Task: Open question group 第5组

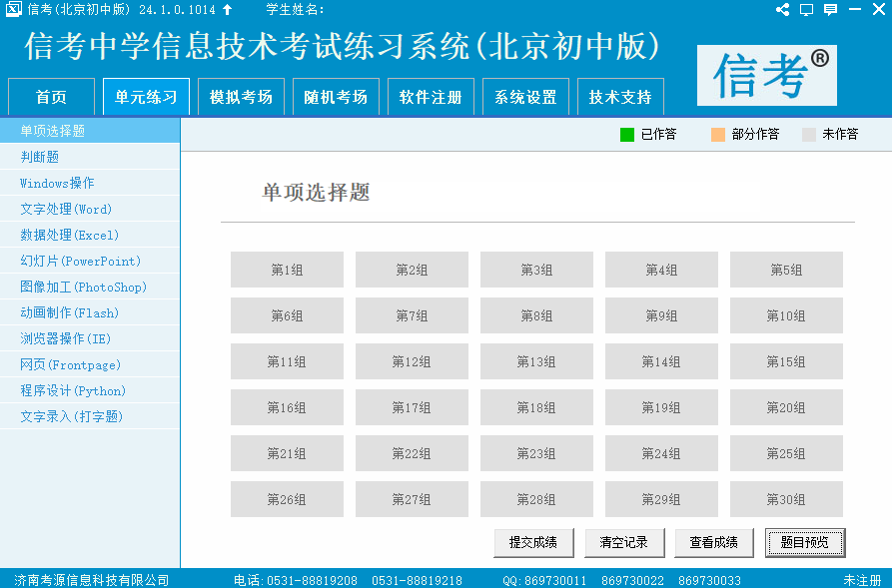Action: point(786,270)
